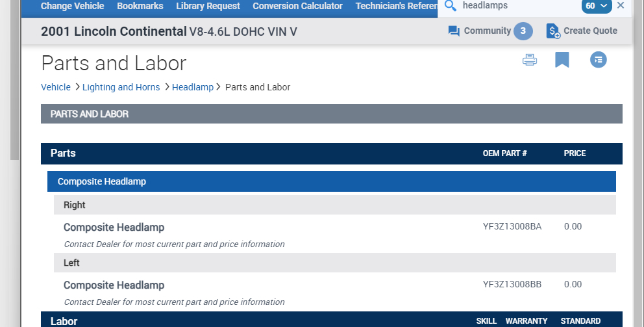Image resolution: width=644 pixels, height=327 pixels.
Task: Collapse the Composite Headlamp section header
Action: 331,181
